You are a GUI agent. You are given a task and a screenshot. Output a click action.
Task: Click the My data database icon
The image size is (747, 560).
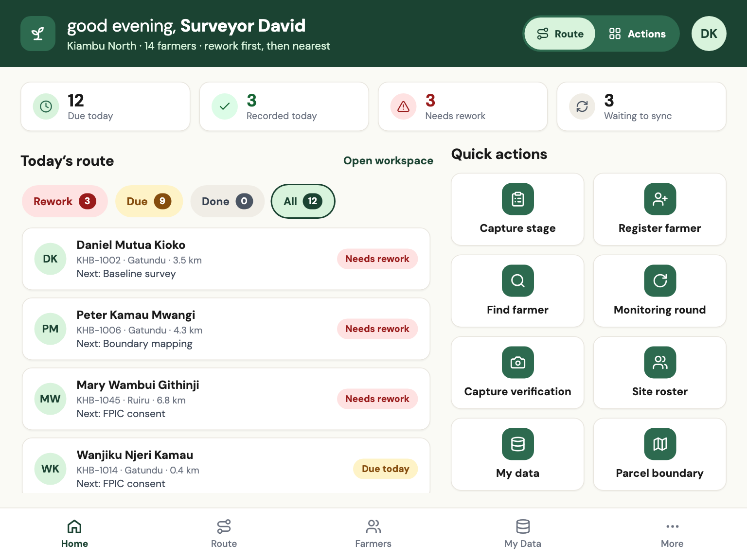tap(517, 444)
